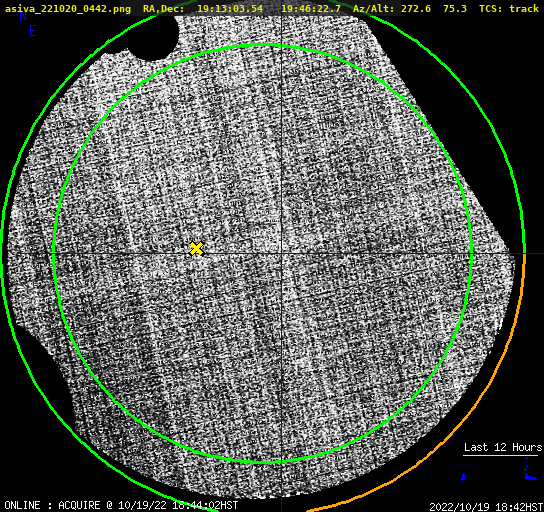The height and width of the screenshot is (512, 544).
Task: Click the crosshair center intersection point
Action: pyautogui.click(x=281, y=254)
